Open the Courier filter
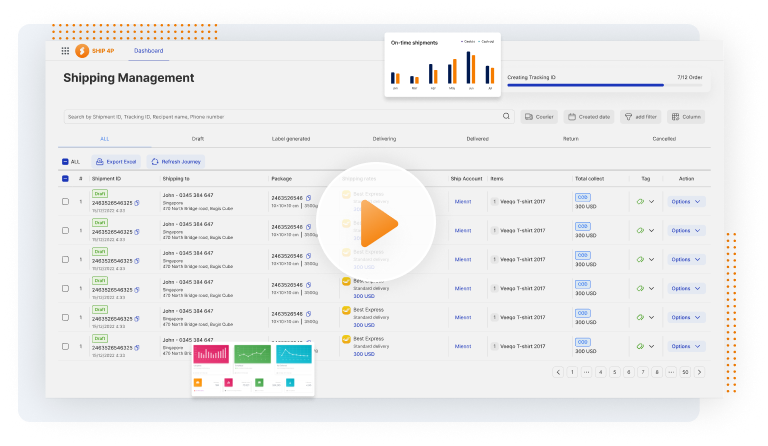 tap(539, 117)
